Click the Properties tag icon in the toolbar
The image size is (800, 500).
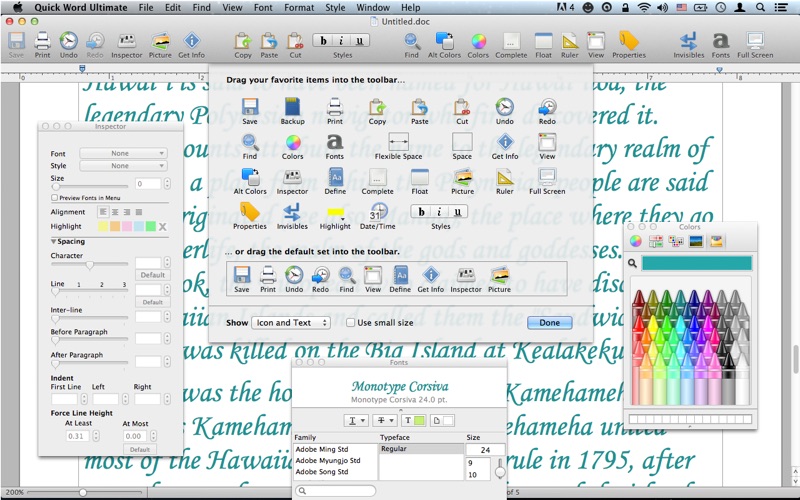coord(629,41)
